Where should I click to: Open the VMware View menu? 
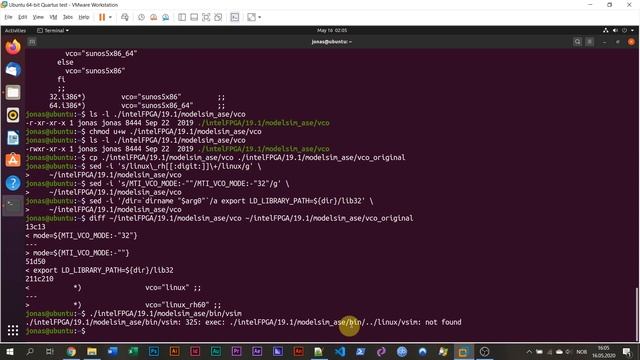click(x=38, y=17)
